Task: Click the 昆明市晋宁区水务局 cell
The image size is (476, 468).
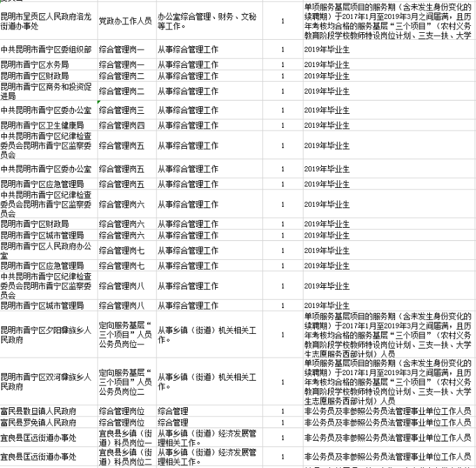Action: click(47, 65)
